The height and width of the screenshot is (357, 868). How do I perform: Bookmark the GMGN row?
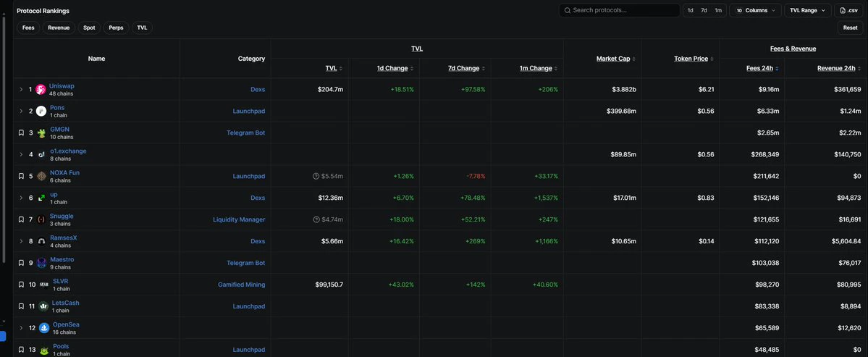click(21, 133)
